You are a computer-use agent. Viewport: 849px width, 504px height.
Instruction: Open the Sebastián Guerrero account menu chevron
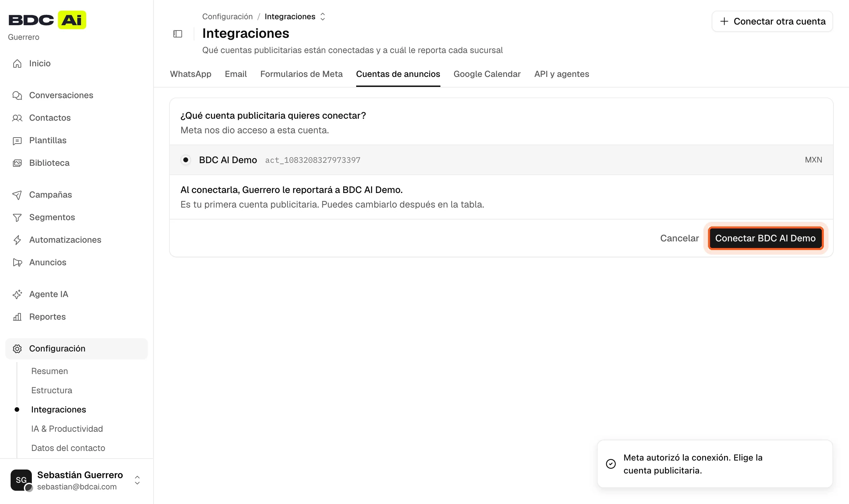pos(137,480)
